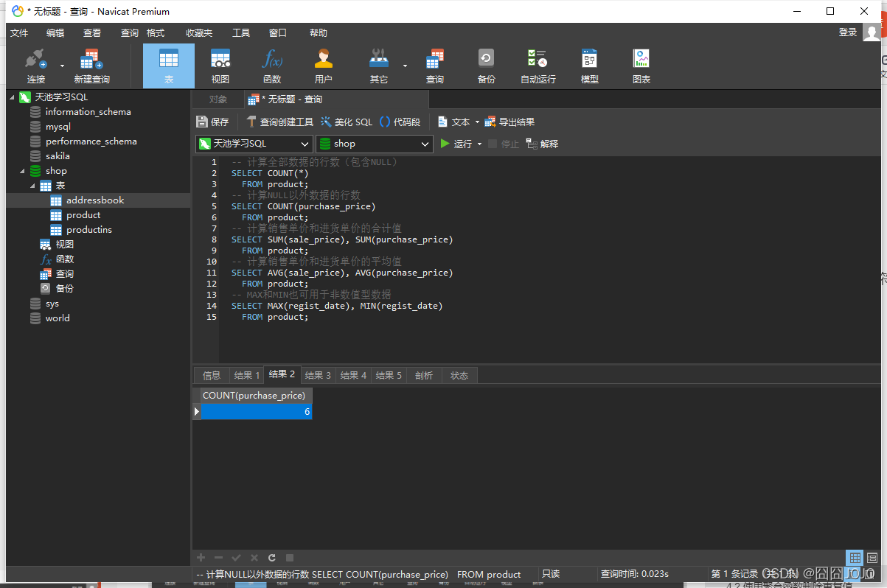Switch to the 对象 (Objects) tab

218,99
